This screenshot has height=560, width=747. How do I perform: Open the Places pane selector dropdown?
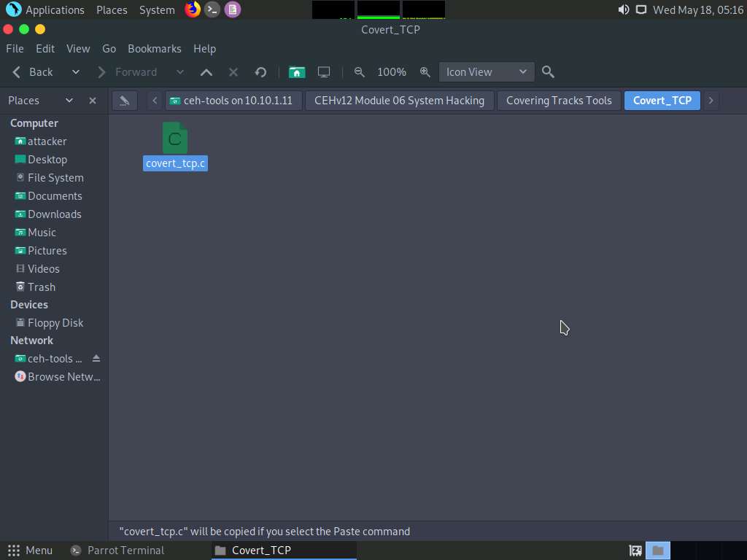coord(69,101)
